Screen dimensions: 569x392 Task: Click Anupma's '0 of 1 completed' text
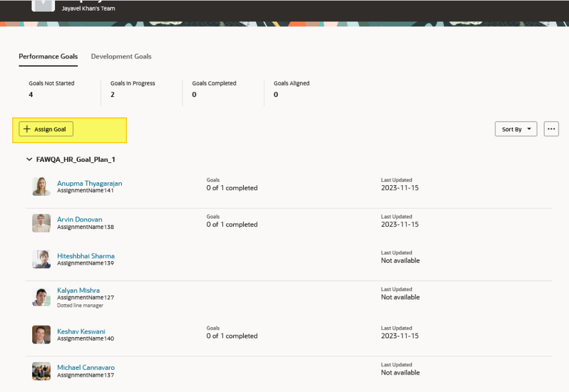[232, 188]
